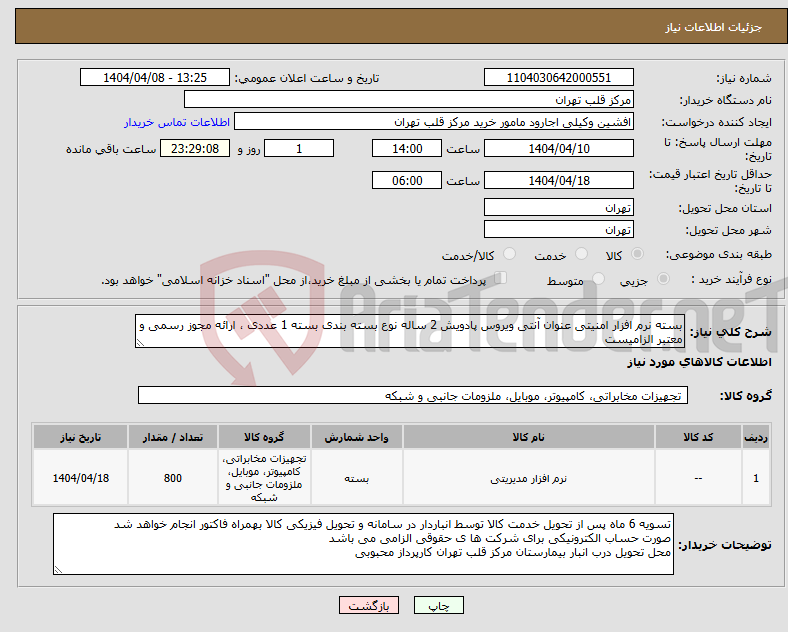Click the goods group field تجهیزات مخابراتی
Image resolution: width=788 pixels, height=632 pixels.
413,395
